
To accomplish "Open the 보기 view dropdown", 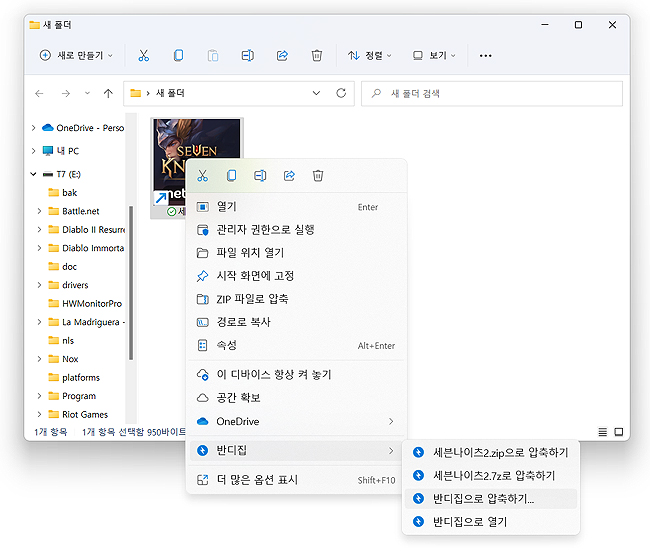I will point(434,56).
